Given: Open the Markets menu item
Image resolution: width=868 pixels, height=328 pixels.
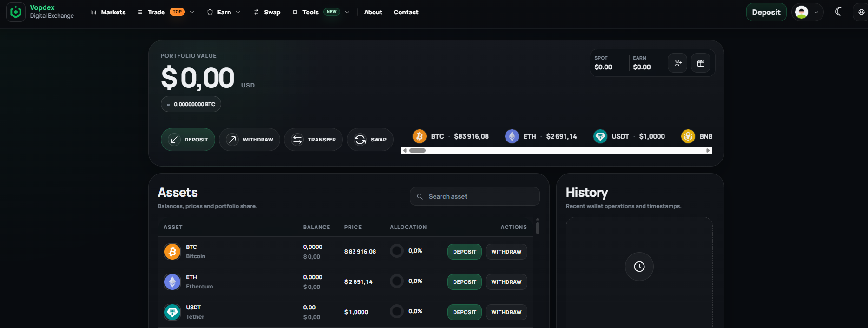Looking at the screenshot, I should point(108,12).
